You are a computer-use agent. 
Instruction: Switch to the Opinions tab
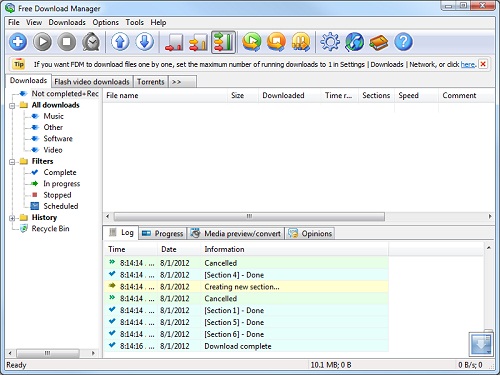pos(310,234)
